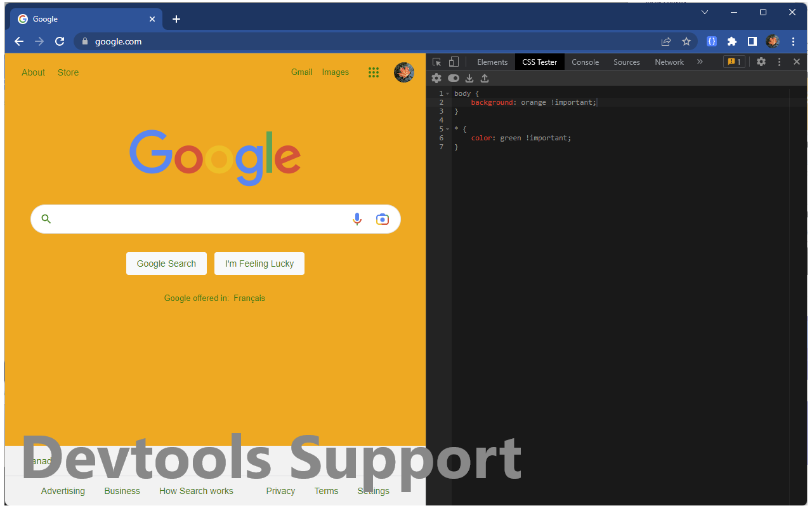Screen dimensions: 812x508
Task: Switch language to Français
Action: 249,298
